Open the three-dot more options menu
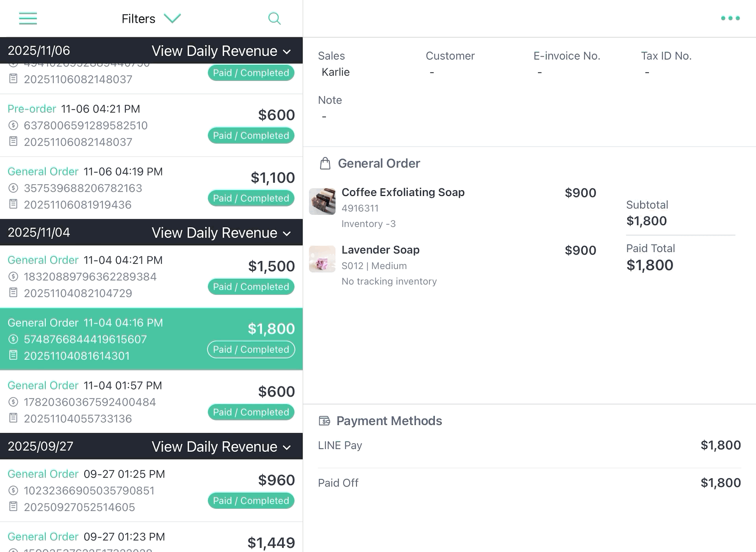Image resolution: width=756 pixels, height=552 pixels. point(730,18)
